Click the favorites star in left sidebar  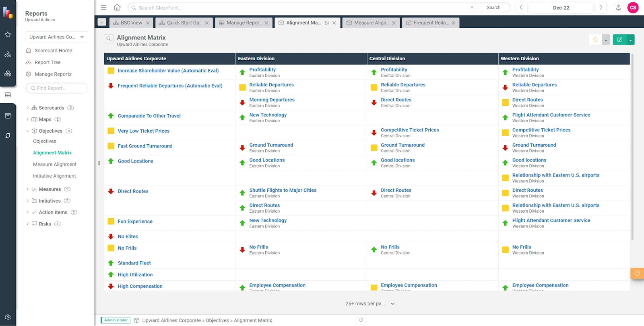(8, 35)
